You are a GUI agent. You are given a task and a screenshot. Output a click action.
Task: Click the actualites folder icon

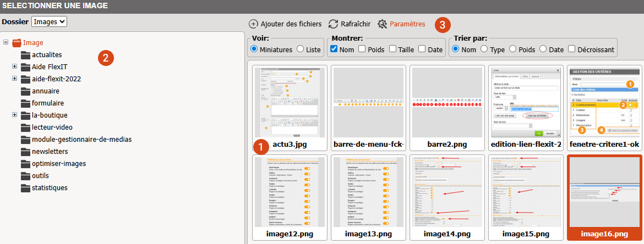25,55
